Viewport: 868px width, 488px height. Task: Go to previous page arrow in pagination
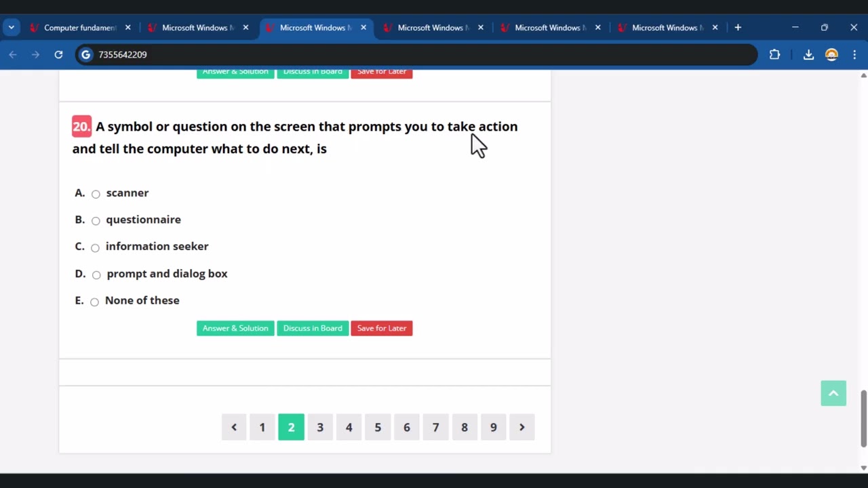click(x=234, y=427)
